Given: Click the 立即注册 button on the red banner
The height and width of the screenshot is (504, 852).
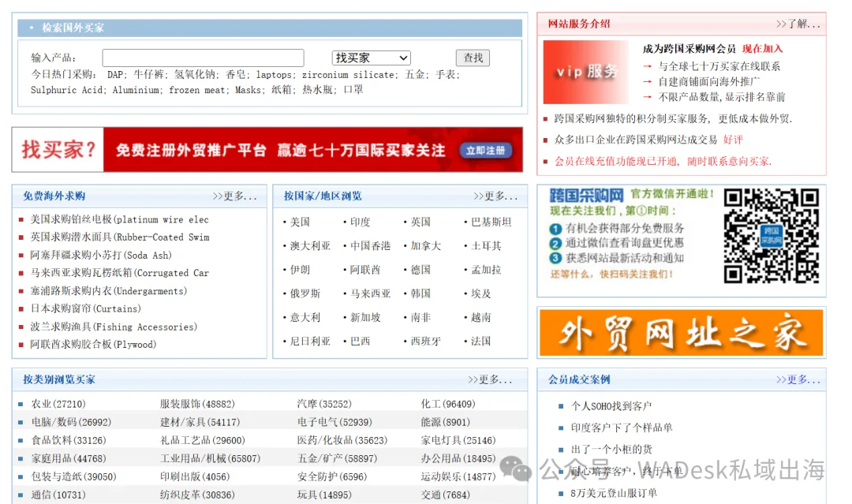Looking at the screenshot, I should coord(485,151).
